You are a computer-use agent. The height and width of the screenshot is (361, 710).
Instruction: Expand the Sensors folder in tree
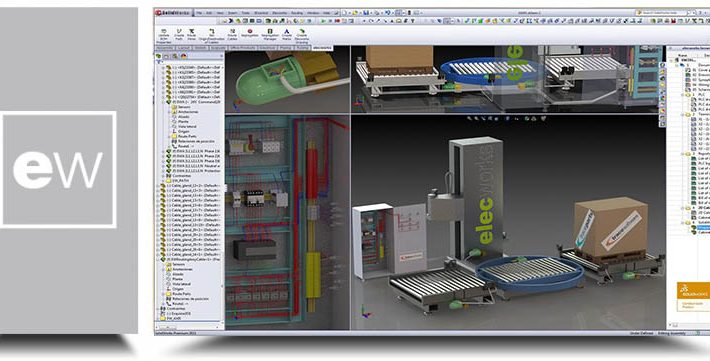click(x=180, y=107)
